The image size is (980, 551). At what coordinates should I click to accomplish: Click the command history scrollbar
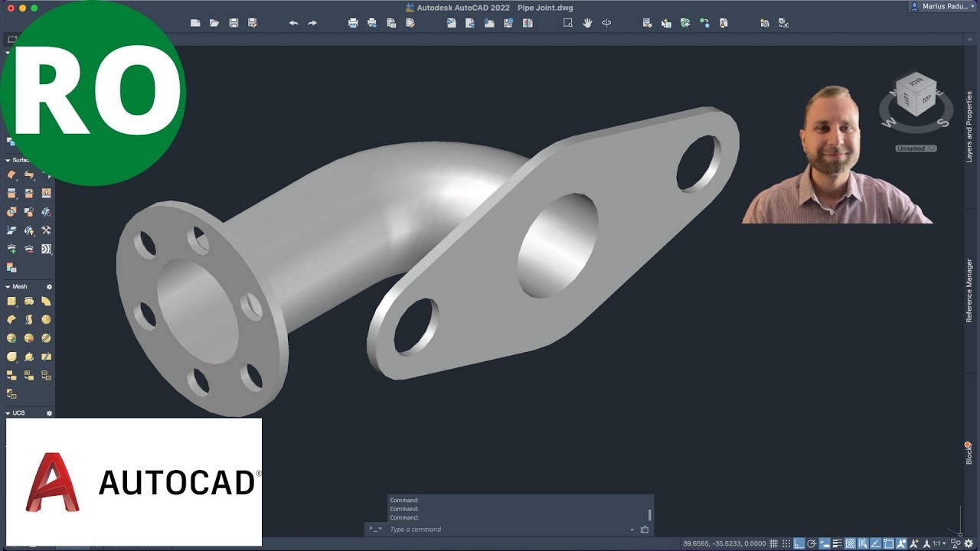[x=650, y=515]
